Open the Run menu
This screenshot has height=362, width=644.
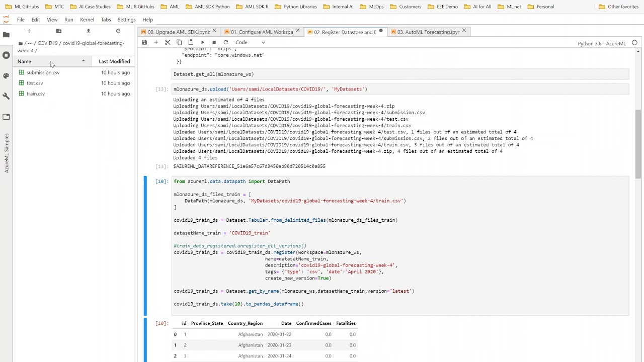69,20
